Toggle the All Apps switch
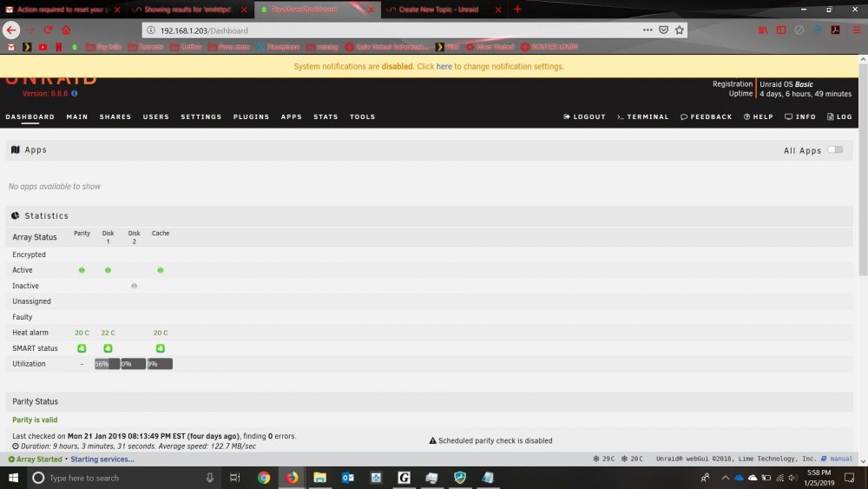 coord(835,149)
